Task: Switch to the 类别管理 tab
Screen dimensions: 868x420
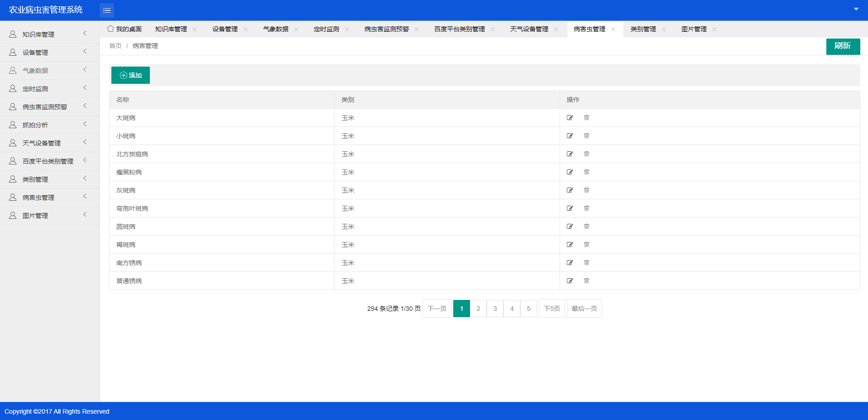Action: tap(643, 29)
